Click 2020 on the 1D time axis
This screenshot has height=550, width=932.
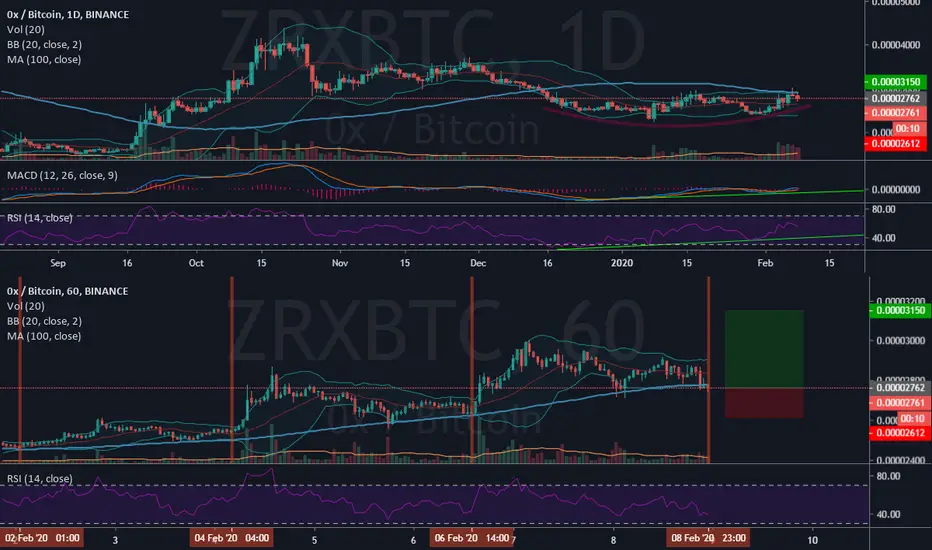622,263
